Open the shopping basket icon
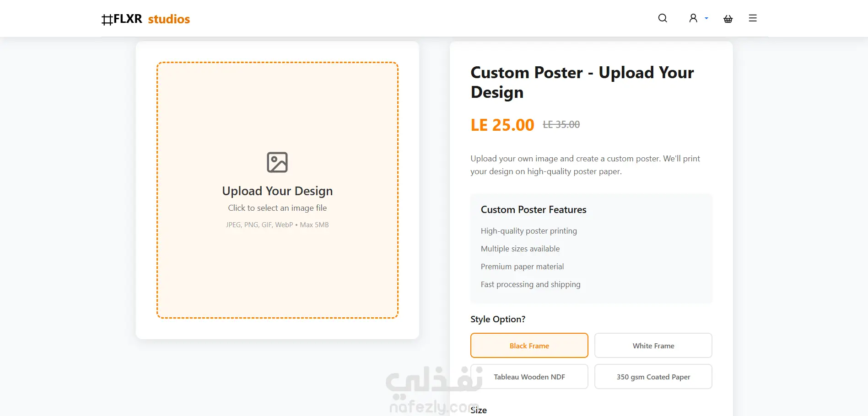 (728, 19)
